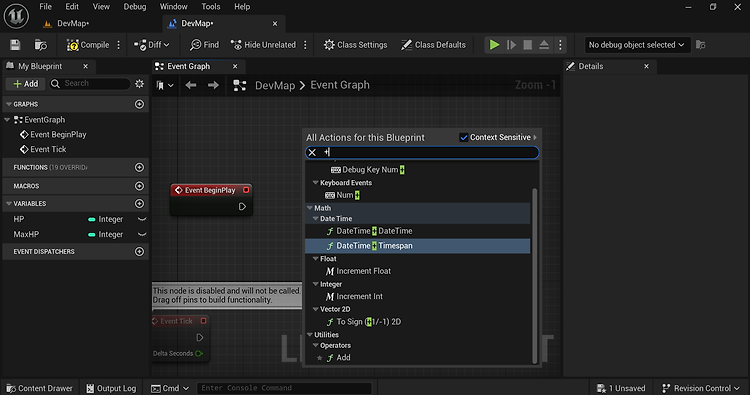Click the Unreal Engine logo icon
Image resolution: width=750 pixels, height=395 pixels.
[x=16, y=16]
